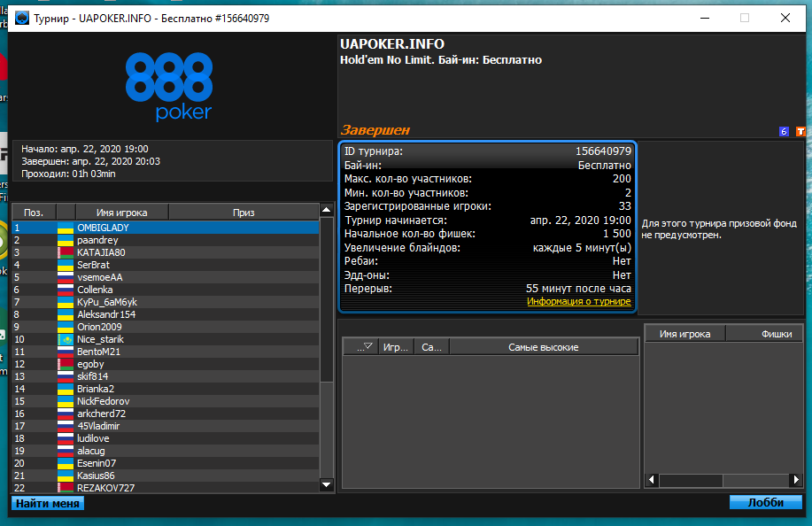Click the Find Me (Найти меня) button

tap(48, 503)
